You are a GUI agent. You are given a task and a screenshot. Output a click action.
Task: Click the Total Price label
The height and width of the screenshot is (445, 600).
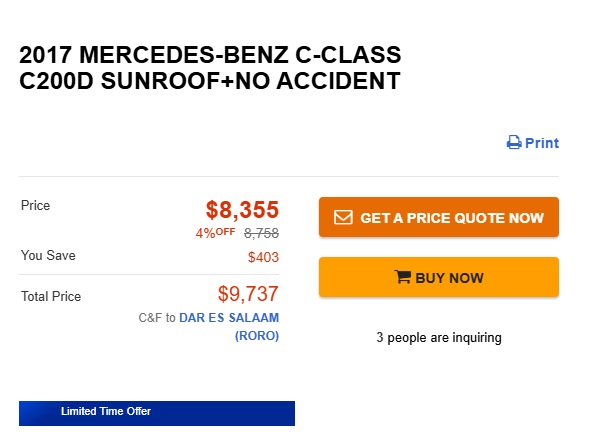(51, 297)
